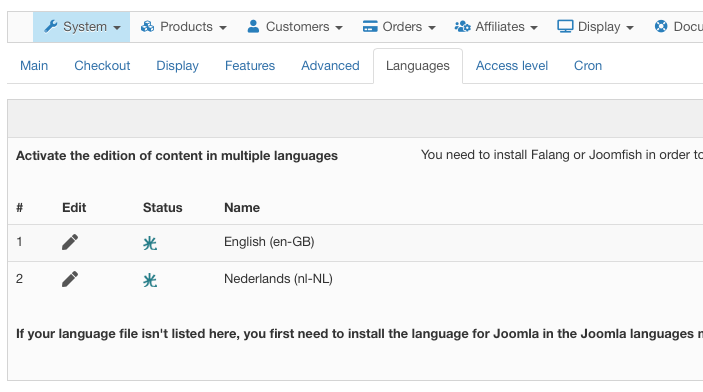Open the Access level tab
Viewport: 703px width, 392px height.
click(512, 66)
